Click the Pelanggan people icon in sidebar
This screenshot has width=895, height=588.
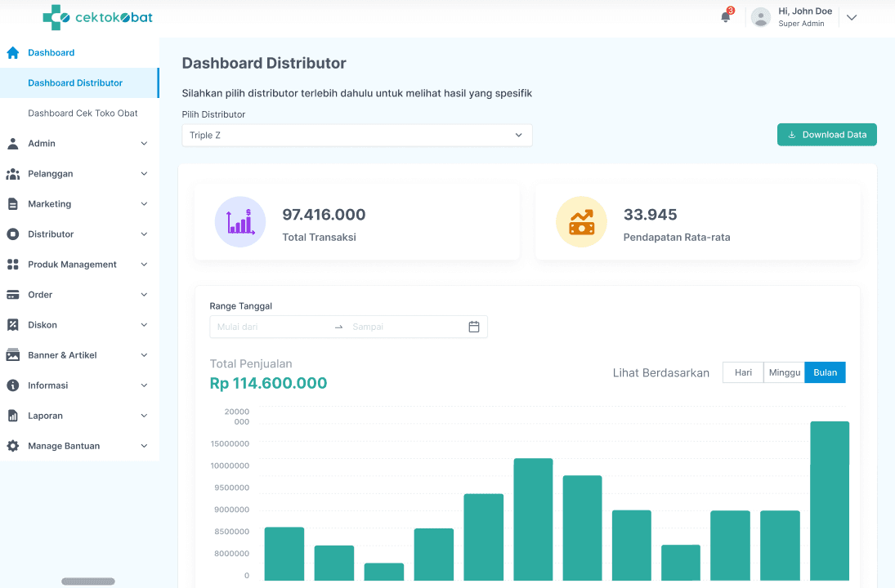[x=12, y=173]
